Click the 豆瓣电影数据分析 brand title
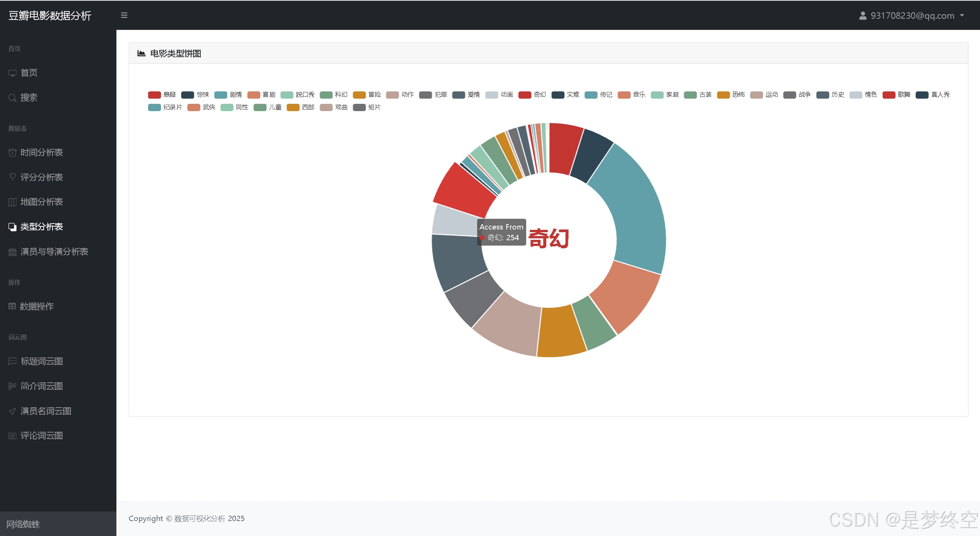This screenshot has width=980, height=536. coord(50,16)
